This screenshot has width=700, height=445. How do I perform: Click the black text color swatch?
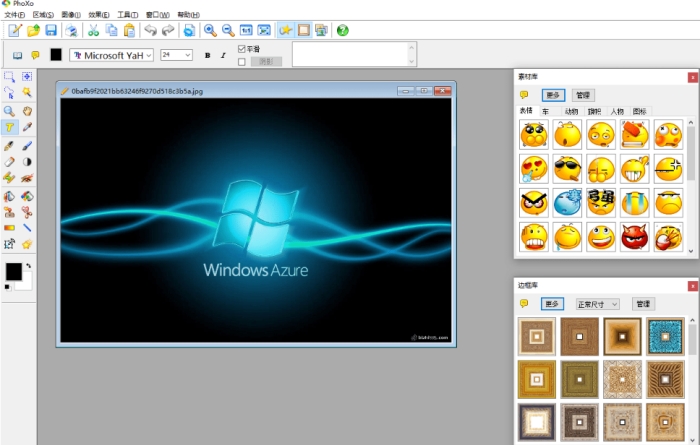pyautogui.click(x=56, y=55)
